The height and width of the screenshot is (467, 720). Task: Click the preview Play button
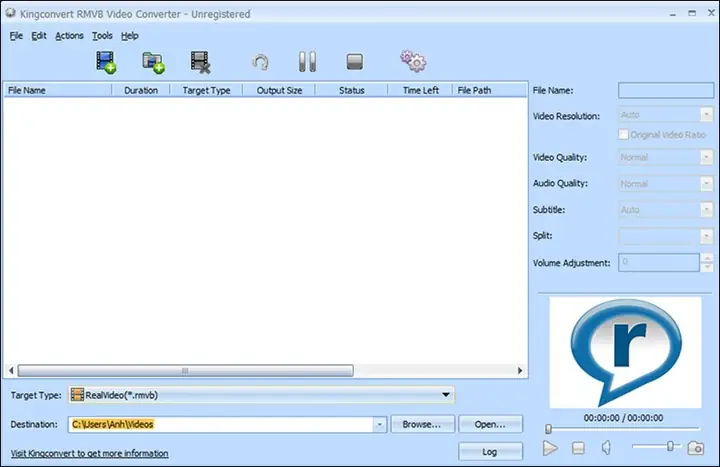pyautogui.click(x=550, y=448)
